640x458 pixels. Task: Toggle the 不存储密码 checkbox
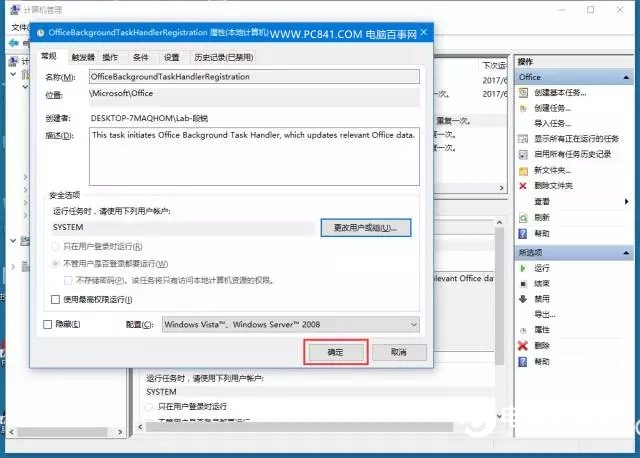point(68,280)
